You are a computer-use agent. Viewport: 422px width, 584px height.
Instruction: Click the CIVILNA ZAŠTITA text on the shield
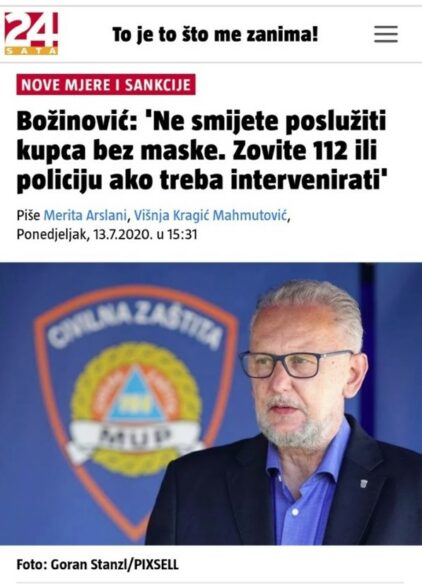pos(136,327)
